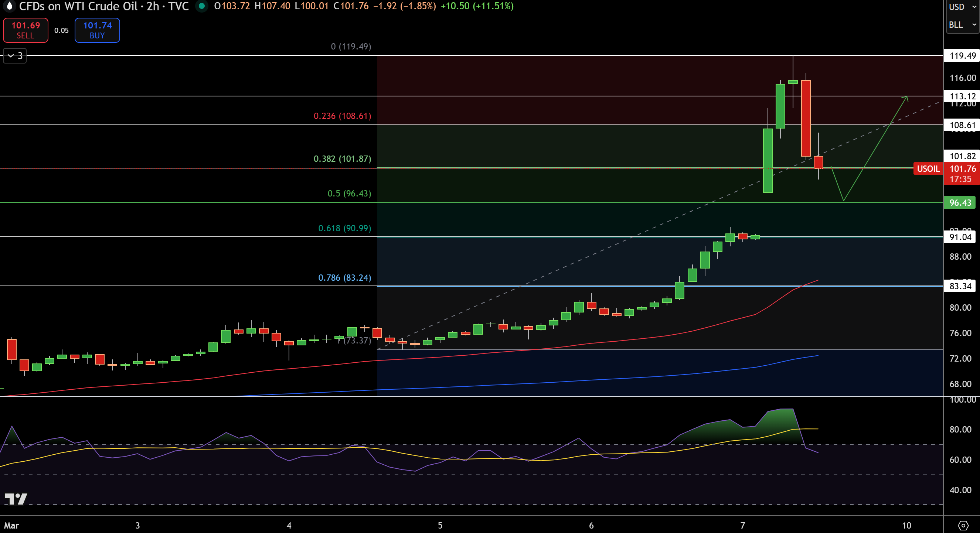
Task: Click the Mar date label on time axis
Action: point(11,525)
